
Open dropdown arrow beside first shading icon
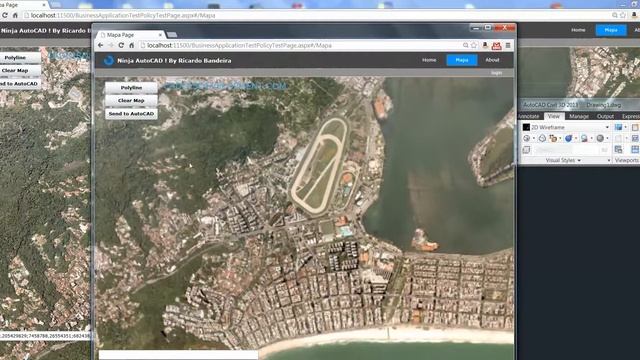tap(534, 138)
